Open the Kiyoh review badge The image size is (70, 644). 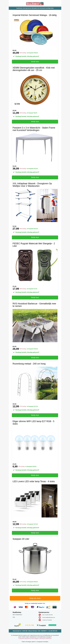(17, 625)
